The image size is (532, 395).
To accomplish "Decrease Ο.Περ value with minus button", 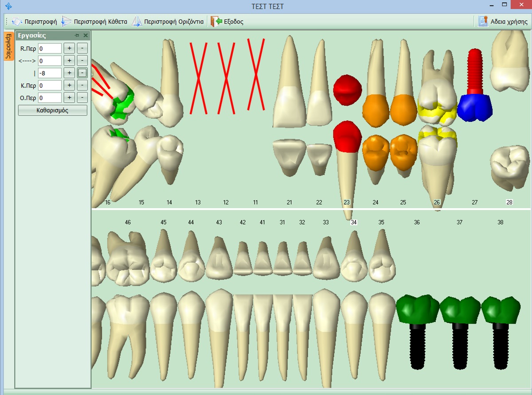I will point(82,97).
